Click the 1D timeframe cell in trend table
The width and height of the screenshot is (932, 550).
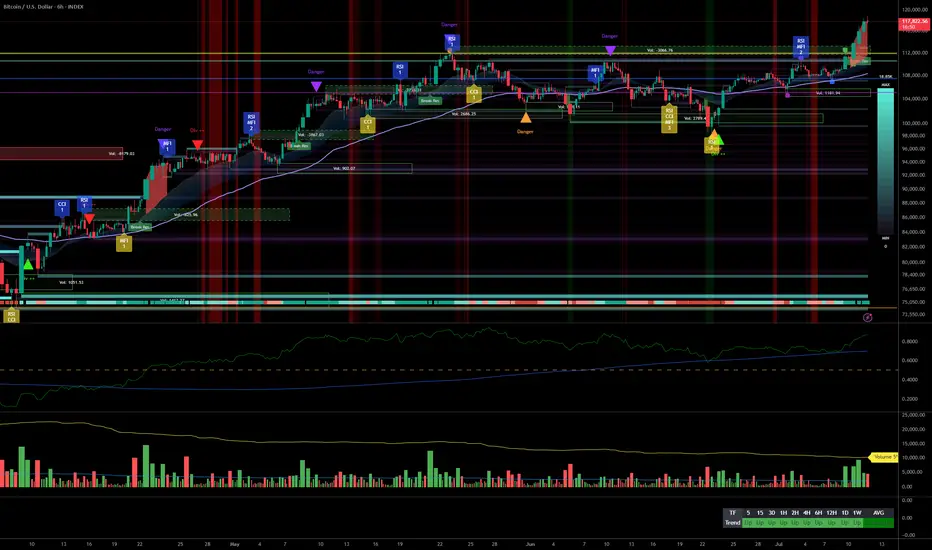(845, 513)
